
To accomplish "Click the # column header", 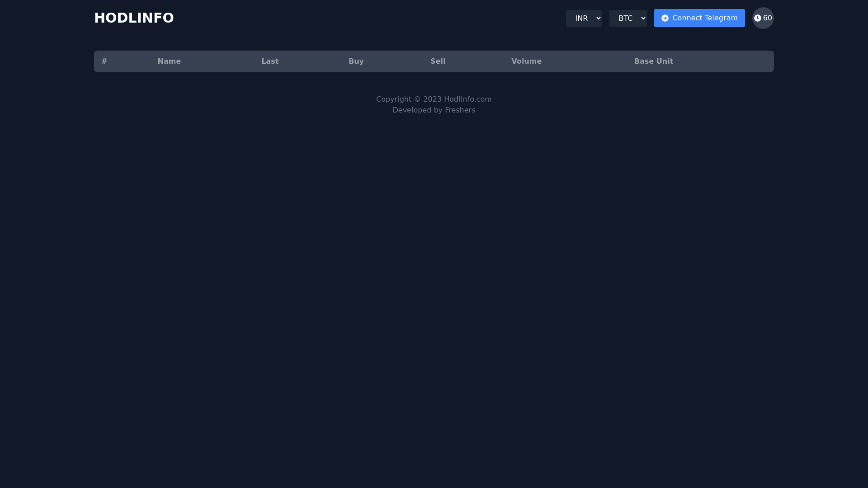I will click(x=104, y=61).
